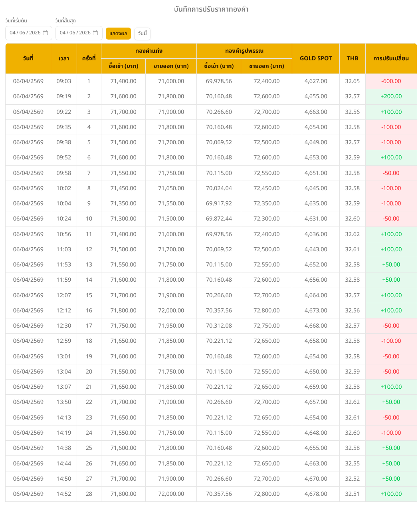420x505 pixels.
Task: Click the end date input field
Action: [75, 33]
